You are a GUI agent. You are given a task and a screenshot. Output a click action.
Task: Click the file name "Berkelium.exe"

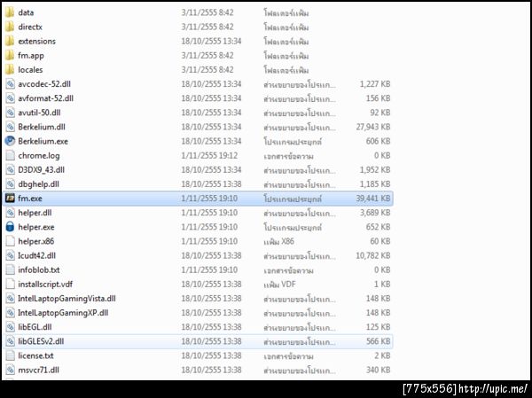click(43, 141)
